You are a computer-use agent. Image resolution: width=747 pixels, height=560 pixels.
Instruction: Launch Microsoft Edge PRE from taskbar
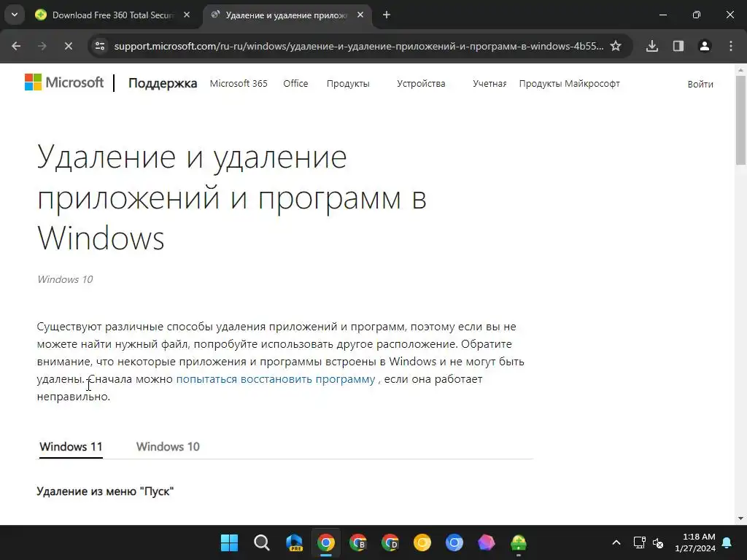coord(294,542)
